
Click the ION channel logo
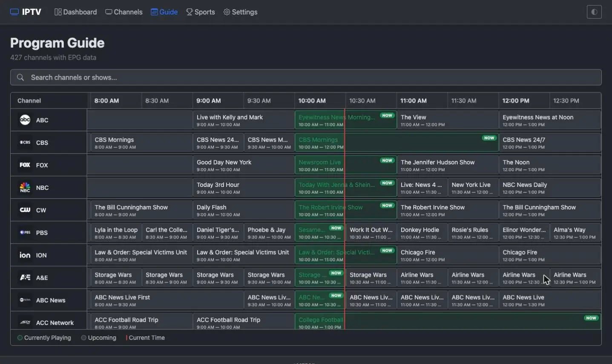[x=25, y=255]
